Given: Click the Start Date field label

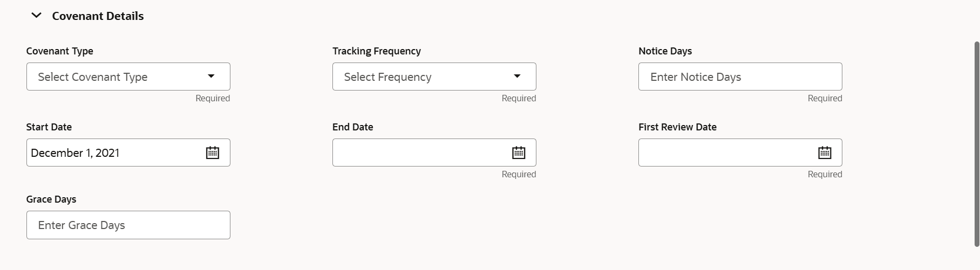Looking at the screenshot, I should point(49,127).
